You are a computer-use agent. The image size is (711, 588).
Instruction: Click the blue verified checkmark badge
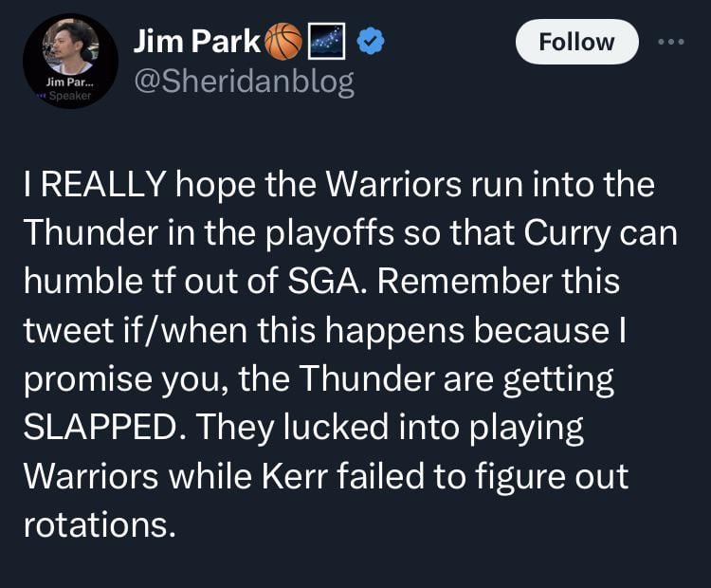[x=371, y=43]
